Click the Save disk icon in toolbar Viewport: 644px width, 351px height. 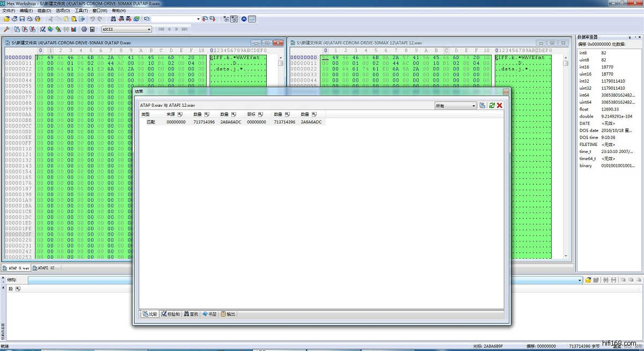pyautogui.click(x=22, y=19)
